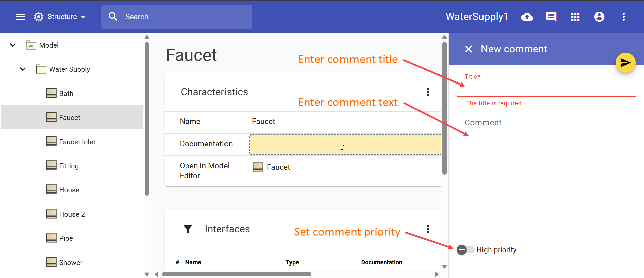Open the user account icon
644x278 pixels.
tap(599, 17)
